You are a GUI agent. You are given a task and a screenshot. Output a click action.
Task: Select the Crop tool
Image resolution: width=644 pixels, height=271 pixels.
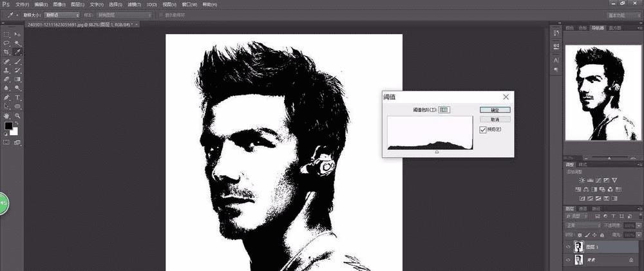point(6,52)
